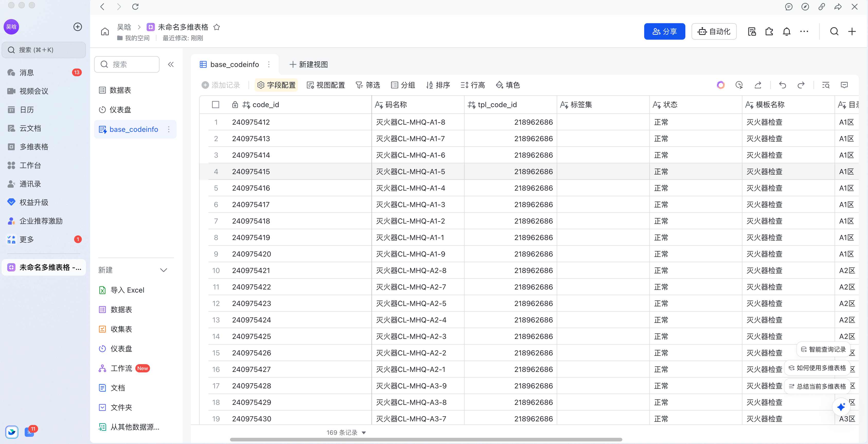The width and height of the screenshot is (868, 444).
Task: Click the 码名称 column header
Action: click(418, 105)
